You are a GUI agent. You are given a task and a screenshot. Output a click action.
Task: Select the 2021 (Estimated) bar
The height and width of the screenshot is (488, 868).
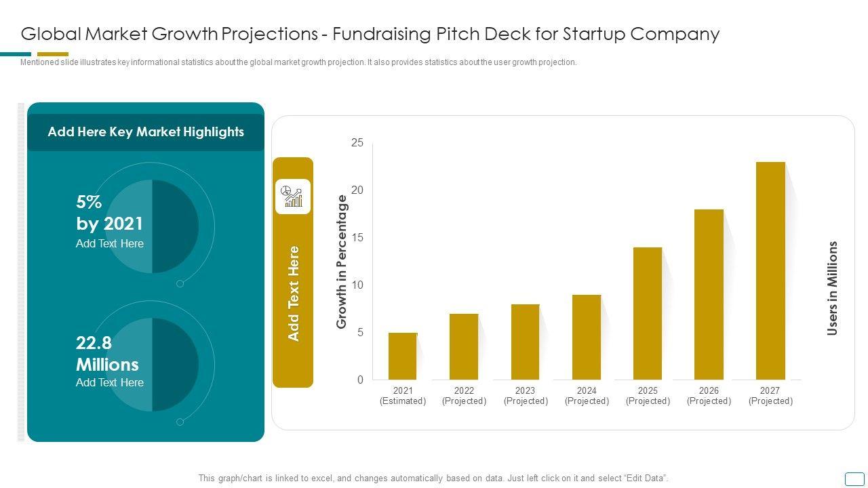403,357
